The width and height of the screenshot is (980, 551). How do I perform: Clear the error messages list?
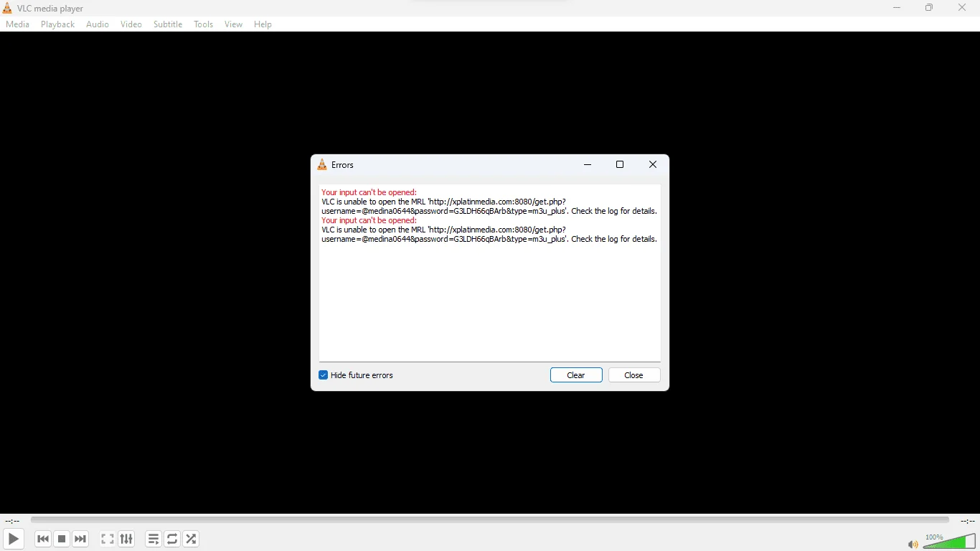click(576, 375)
